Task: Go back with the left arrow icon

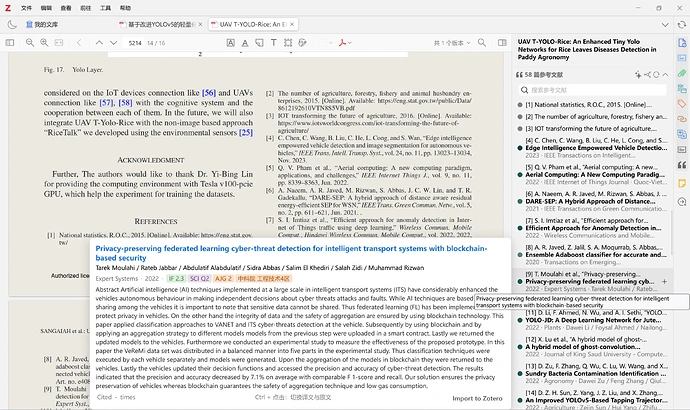Action: click(79, 43)
